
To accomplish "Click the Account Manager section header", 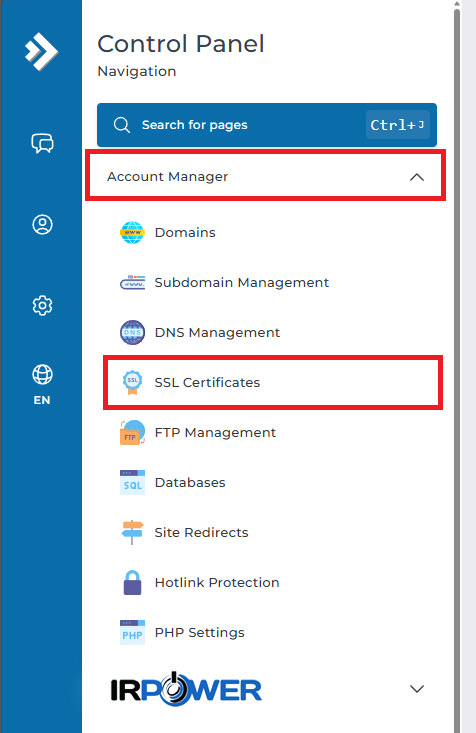I will point(265,176).
